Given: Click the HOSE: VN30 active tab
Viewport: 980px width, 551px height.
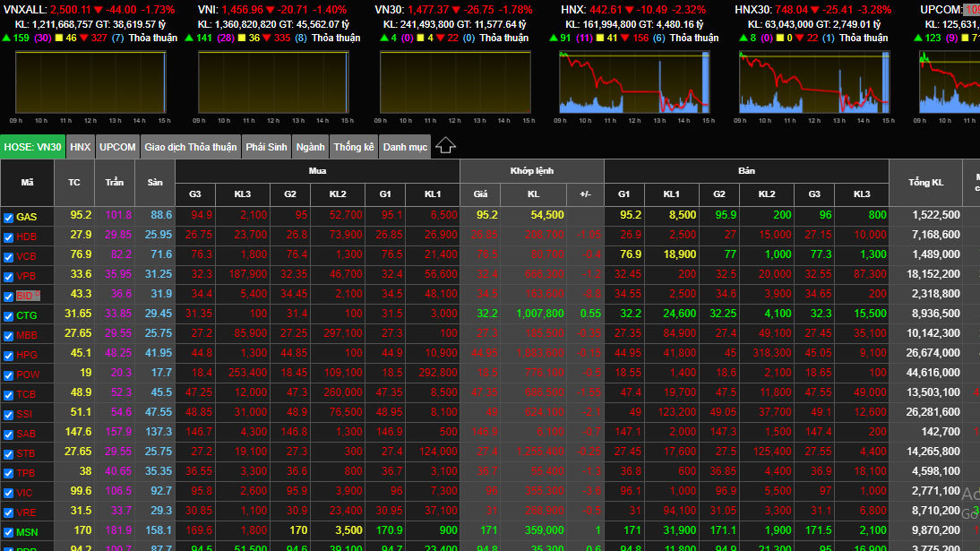Looking at the screenshot, I should [x=32, y=147].
